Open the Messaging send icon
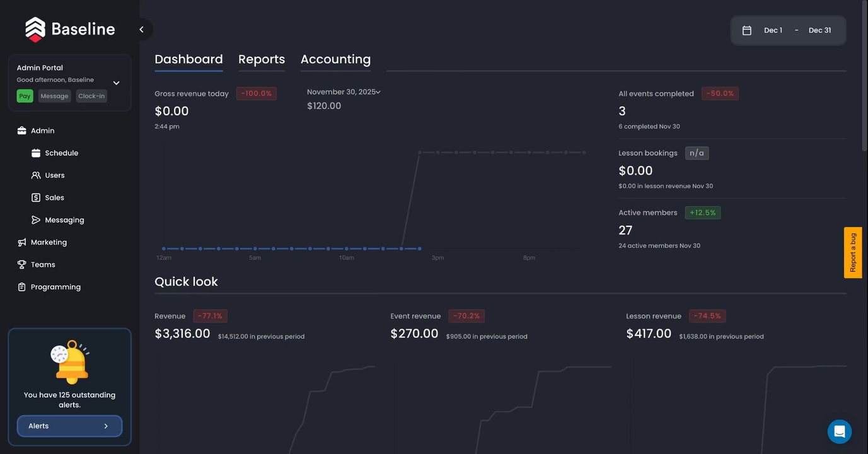The width and height of the screenshot is (868, 454). [x=36, y=220]
